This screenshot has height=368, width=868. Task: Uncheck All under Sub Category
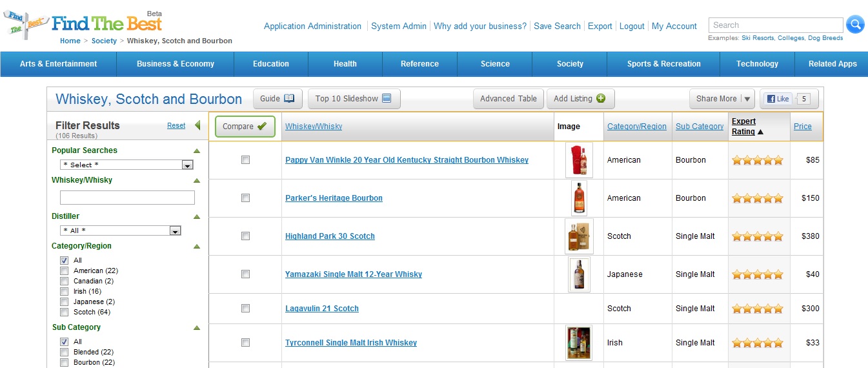click(x=64, y=342)
